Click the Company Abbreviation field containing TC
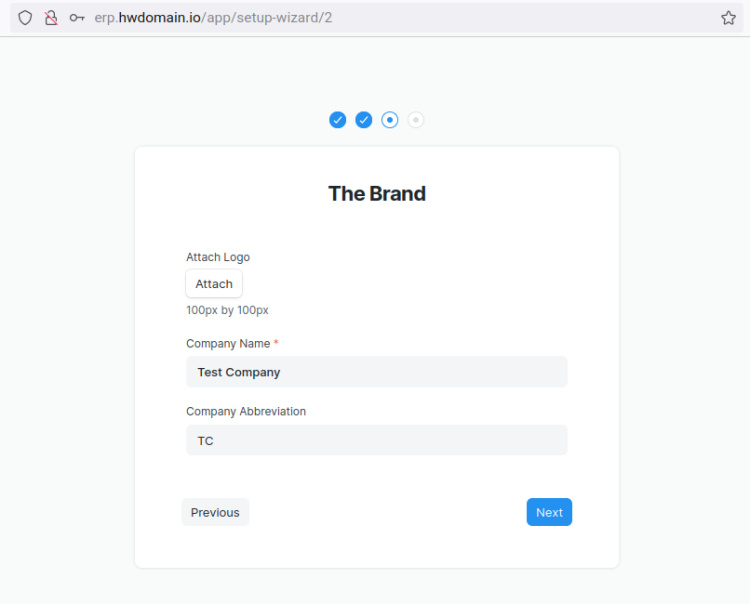This screenshot has height=604, width=750. tap(376, 440)
